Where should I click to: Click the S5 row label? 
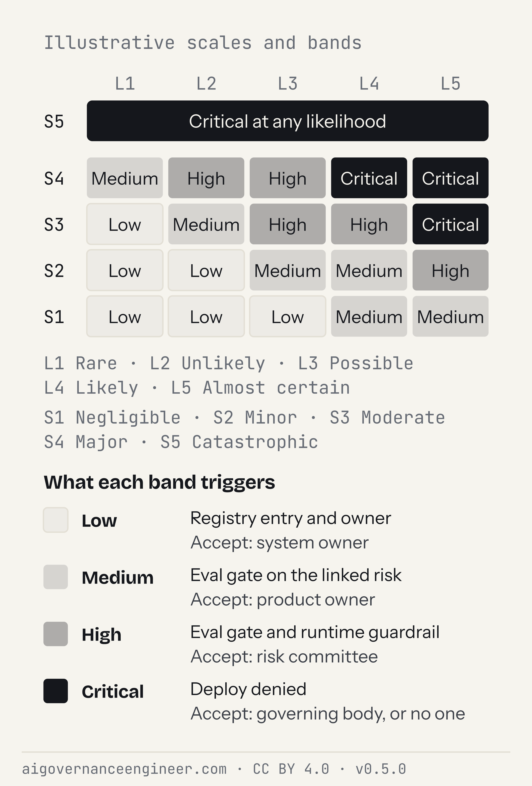[x=54, y=121]
